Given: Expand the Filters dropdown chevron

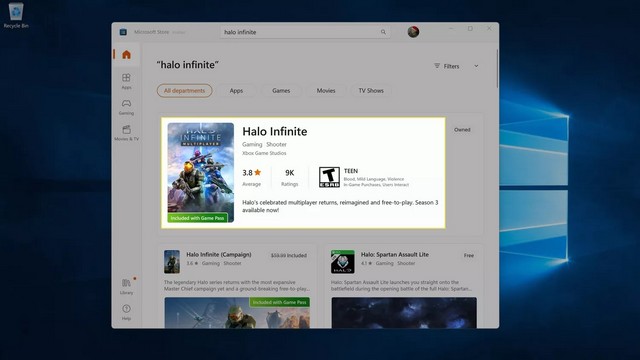Looking at the screenshot, I should point(476,66).
